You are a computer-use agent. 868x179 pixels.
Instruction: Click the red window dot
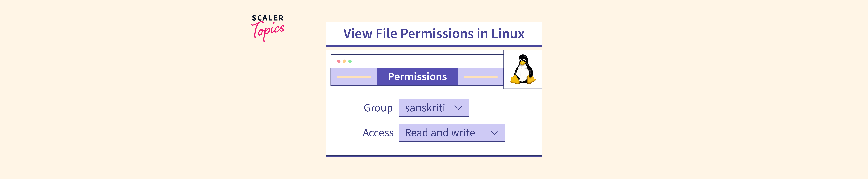pos(339,61)
